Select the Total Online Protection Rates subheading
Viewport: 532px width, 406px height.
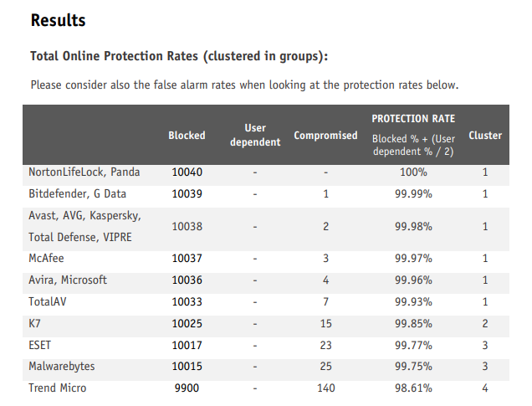(x=178, y=57)
